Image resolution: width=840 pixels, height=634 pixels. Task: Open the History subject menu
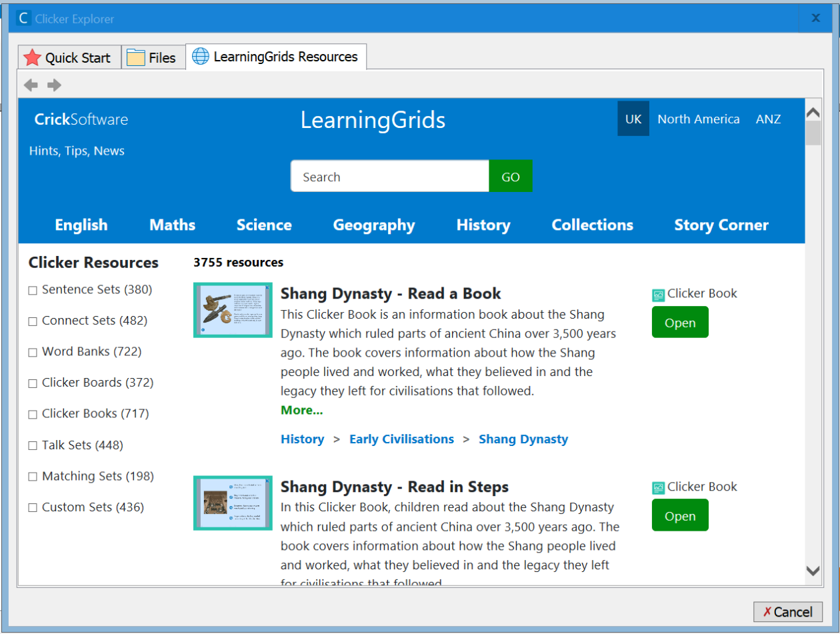point(483,225)
